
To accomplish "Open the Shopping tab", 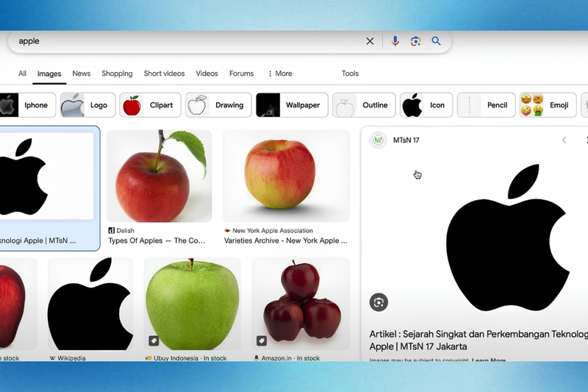I will click(x=117, y=74).
